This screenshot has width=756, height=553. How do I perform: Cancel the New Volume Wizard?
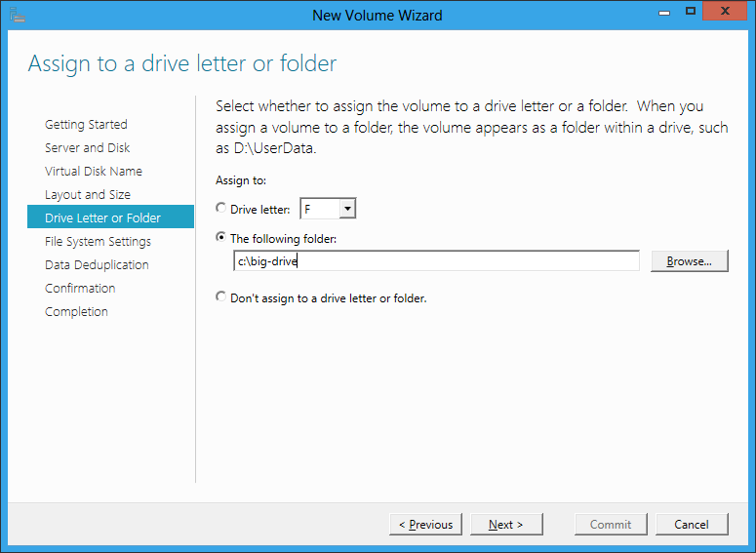(x=692, y=525)
